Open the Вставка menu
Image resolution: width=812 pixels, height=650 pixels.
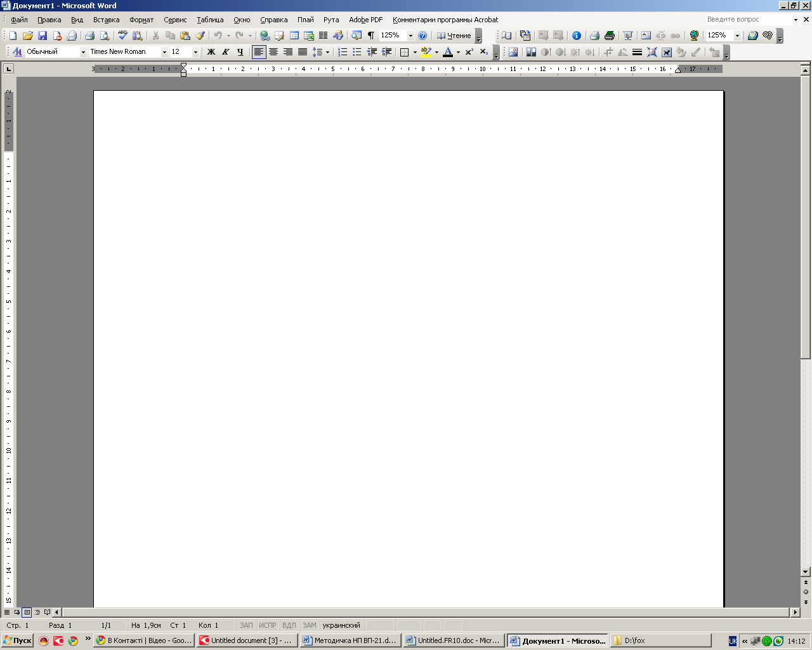pos(106,20)
